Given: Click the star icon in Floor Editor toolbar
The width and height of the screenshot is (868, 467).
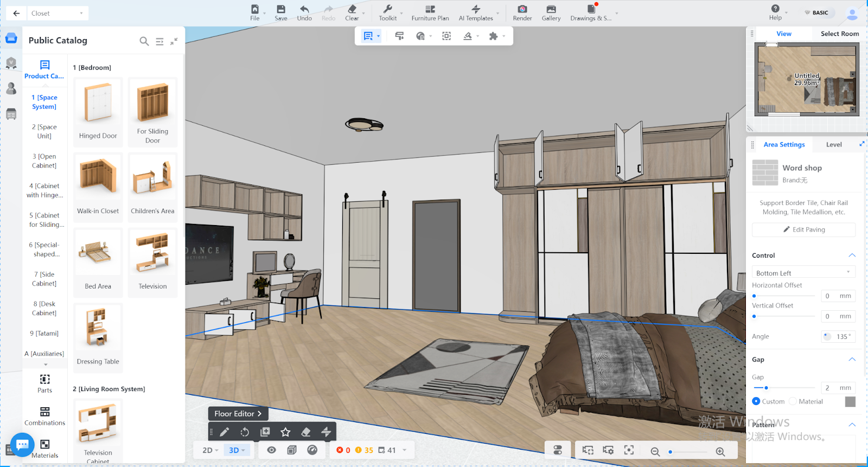Looking at the screenshot, I should [285, 432].
